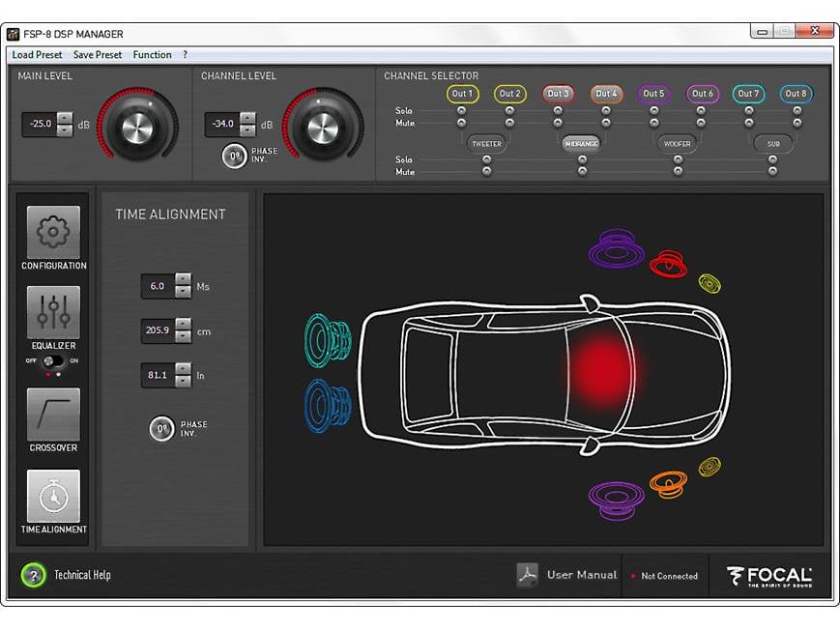
Task: Decrease the distance in cm
Action: click(x=184, y=336)
